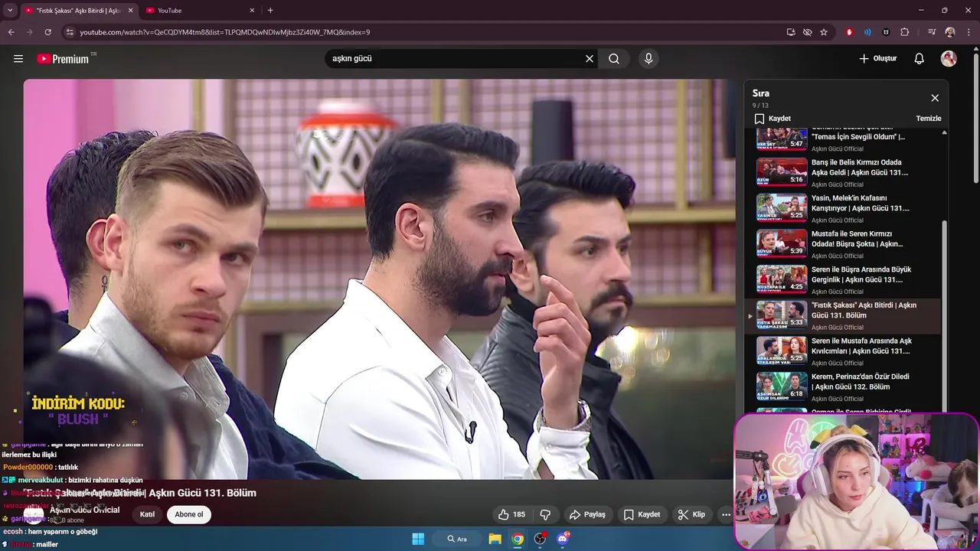
Task: Close the "Fıstık Şakası" browser tab
Action: (x=131, y=11)
